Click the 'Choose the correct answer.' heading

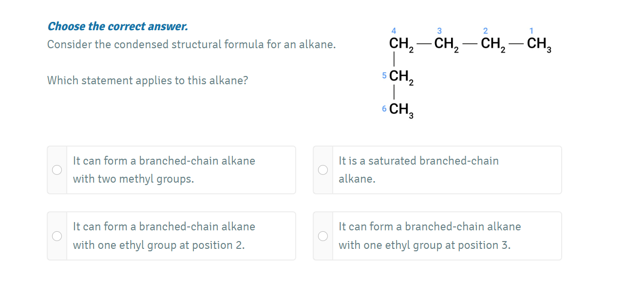coord(117,26)
